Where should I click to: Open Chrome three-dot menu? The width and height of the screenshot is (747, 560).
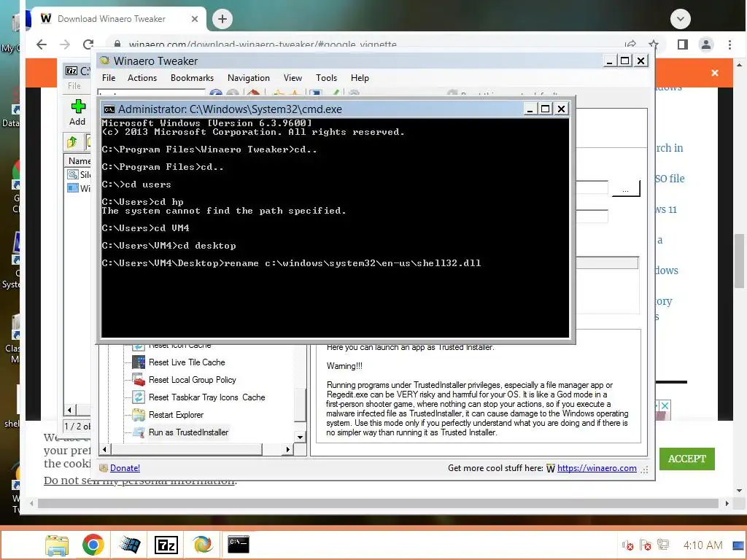pyautogui.click(x=729, y=44)
